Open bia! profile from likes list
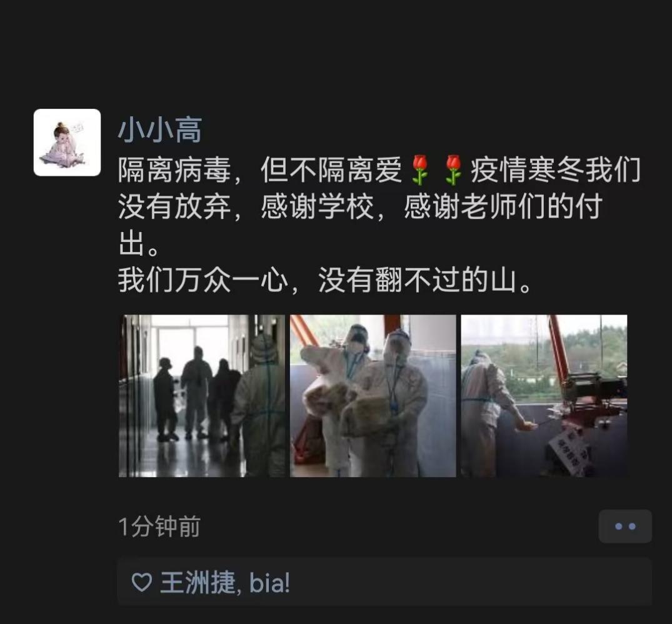Viewport: 672px width, 624px height. click(x=269, y=583)
